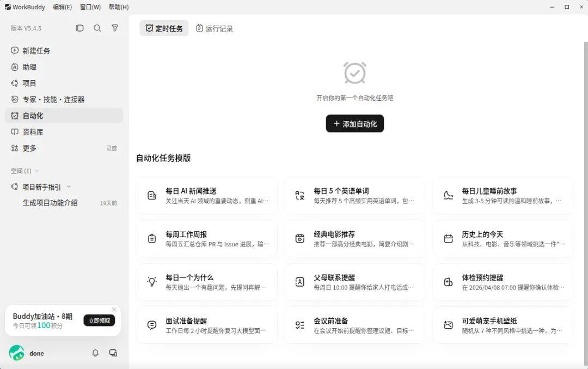
Task: Open the 每日 AI 新闻推送 template title
Action: pyautogui.click(x=191, y=191)
